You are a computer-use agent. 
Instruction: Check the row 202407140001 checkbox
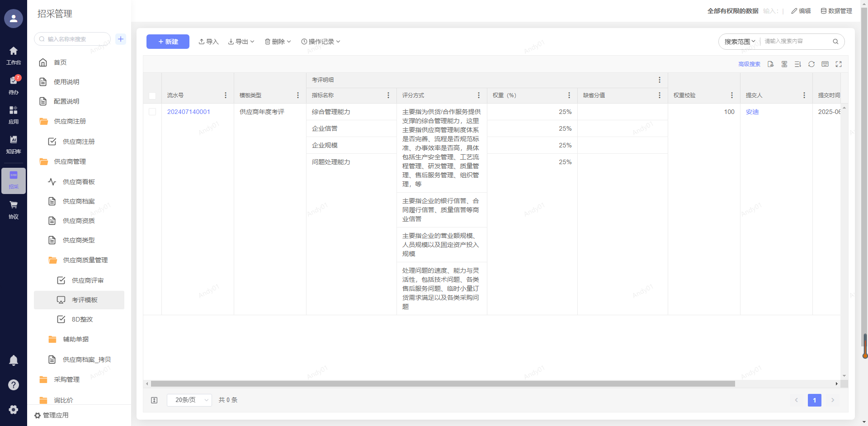coord(152,112)
